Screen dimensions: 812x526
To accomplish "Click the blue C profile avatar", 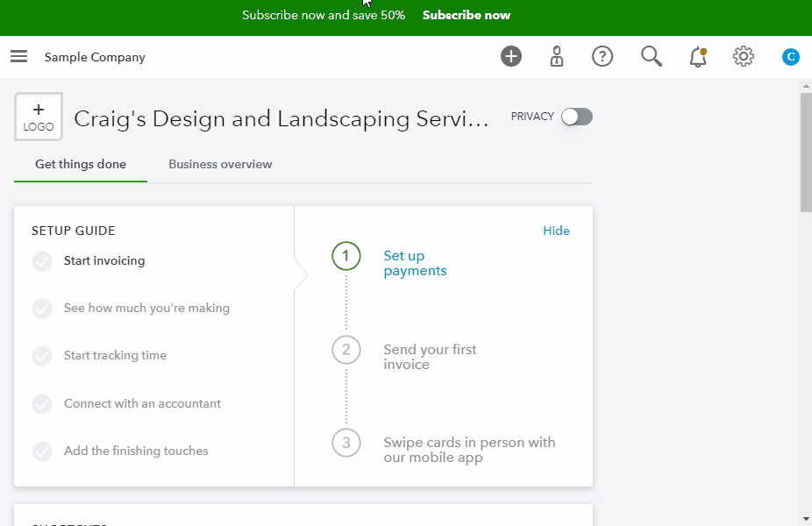I will click(791, 57).
